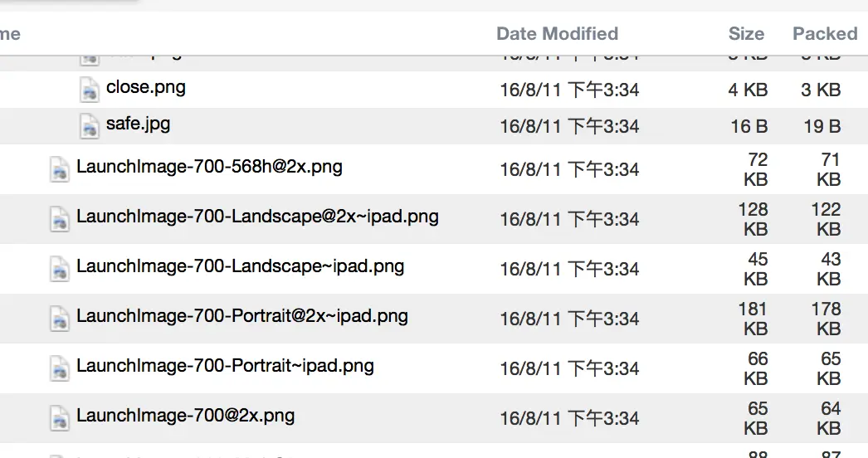Click the LaunchImage-700-568h@2x.png file icon
The width and height of the screenshot is (868, 458).
coord(59,169)
